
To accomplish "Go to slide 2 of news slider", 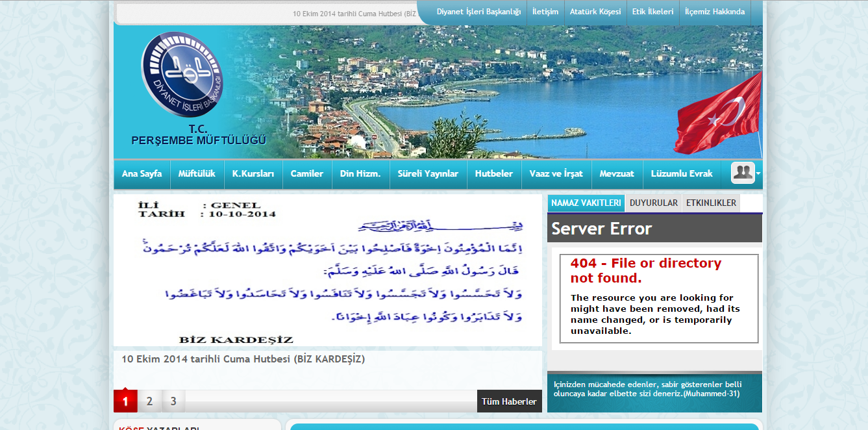I will 149,401.
